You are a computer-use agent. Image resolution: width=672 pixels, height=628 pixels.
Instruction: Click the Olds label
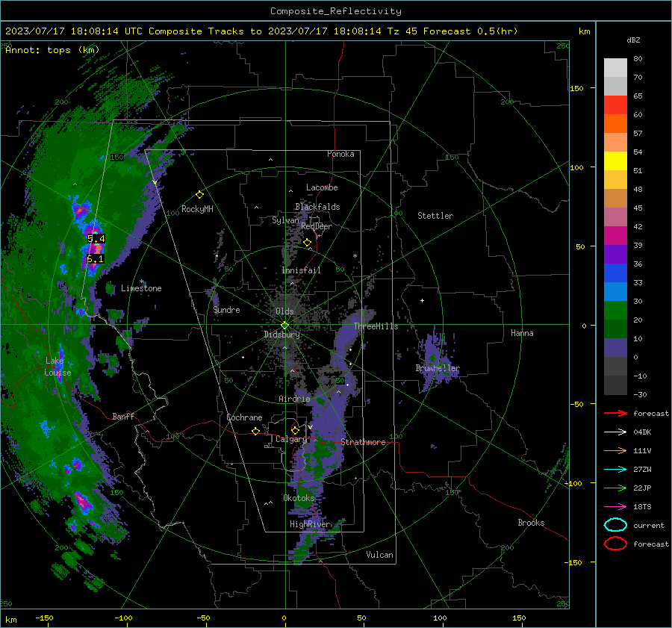(x=284, y=311)
